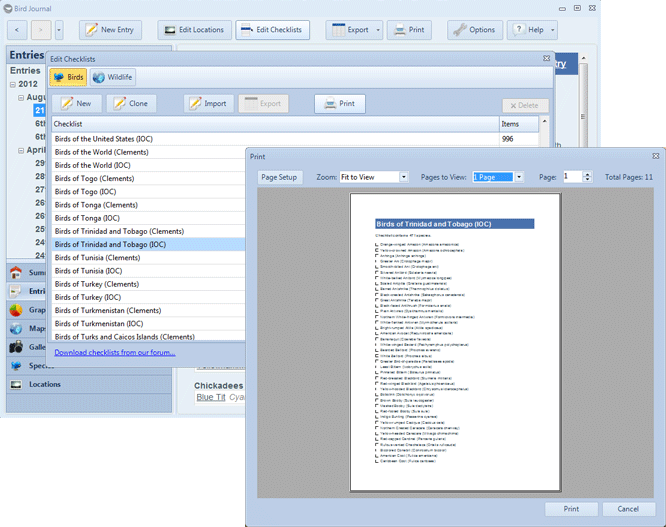Click Print in Edit Checklists dialog
Screen dimensions: 666x527
coord(340,104)
